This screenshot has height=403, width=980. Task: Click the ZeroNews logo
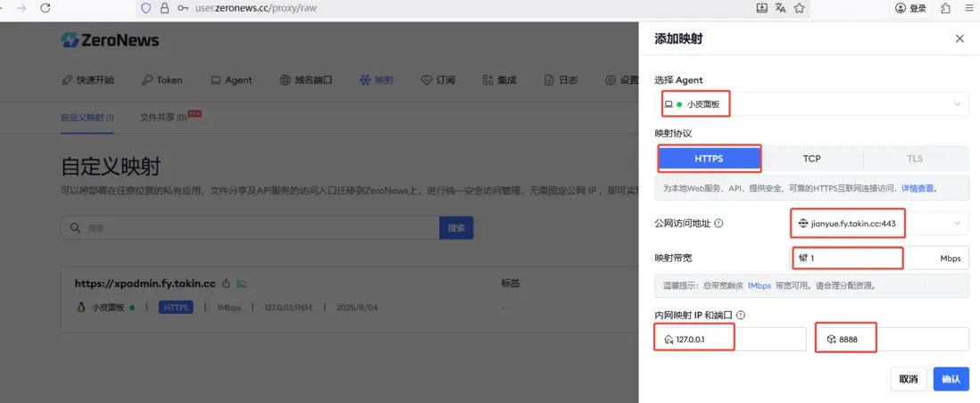tap(110, 41)
